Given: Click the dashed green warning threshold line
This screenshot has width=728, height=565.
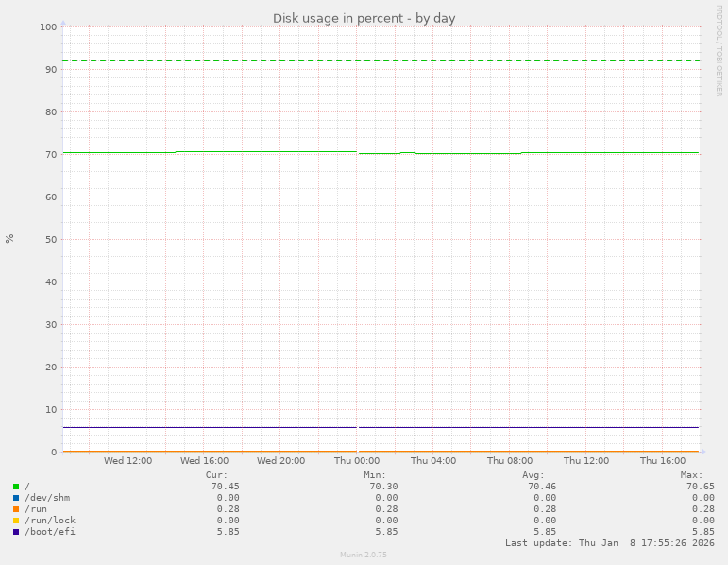Looking at the screenshot, I should [x=381, y=60].
